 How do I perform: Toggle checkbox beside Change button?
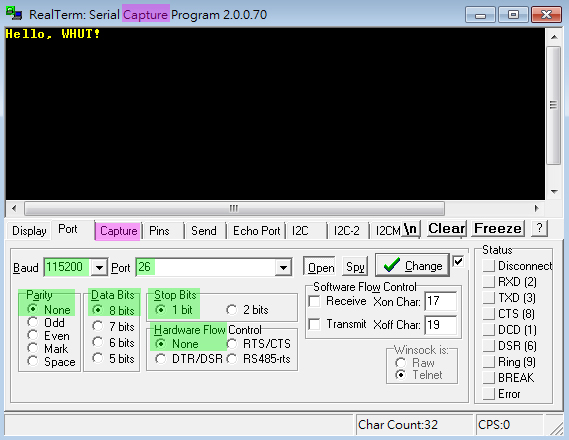(x=458, y=261)
